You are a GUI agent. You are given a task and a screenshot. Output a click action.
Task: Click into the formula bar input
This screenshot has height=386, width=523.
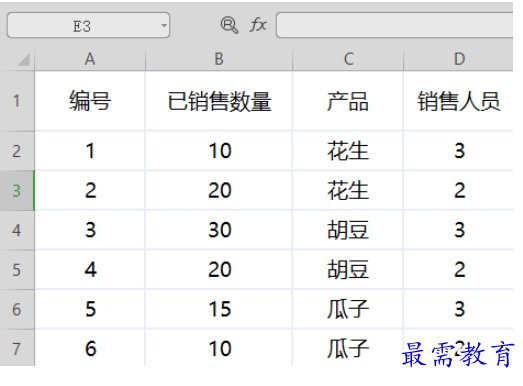tap(395, 25)
